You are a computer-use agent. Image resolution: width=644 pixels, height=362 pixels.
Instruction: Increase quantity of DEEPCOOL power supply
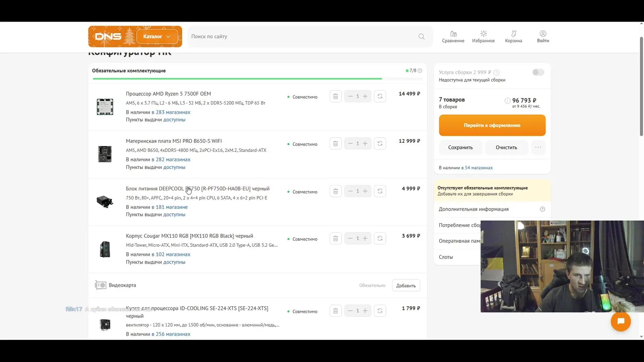(365, 191)
